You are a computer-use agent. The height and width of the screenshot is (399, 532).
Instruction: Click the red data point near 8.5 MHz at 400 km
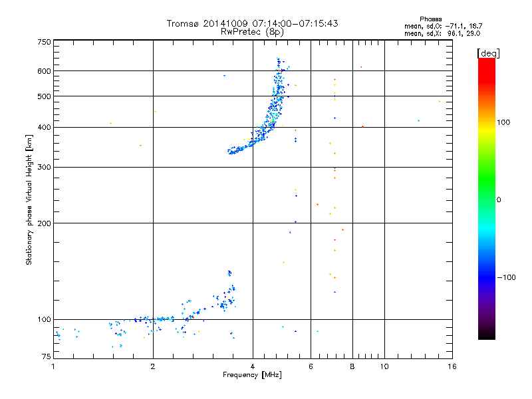point(362,127)
